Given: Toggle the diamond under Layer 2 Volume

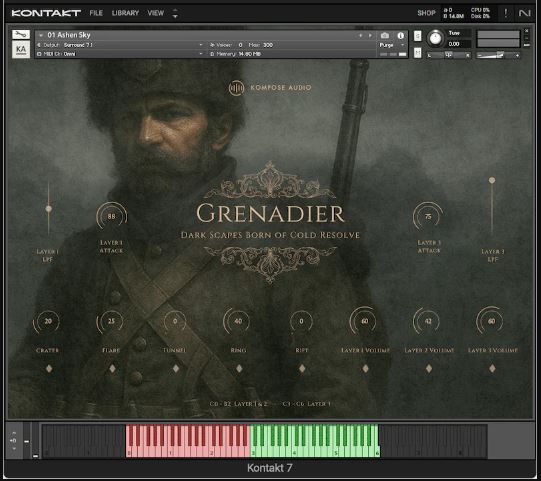Looking at the screenshot, I should pyautogui.click(x=429, y=369).
